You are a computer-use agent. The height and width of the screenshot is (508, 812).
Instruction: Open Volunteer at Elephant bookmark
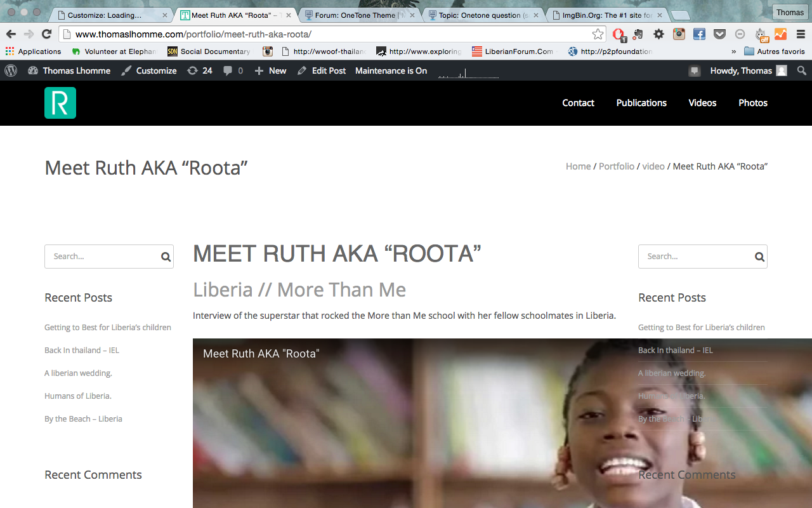(x=114, y=51)
